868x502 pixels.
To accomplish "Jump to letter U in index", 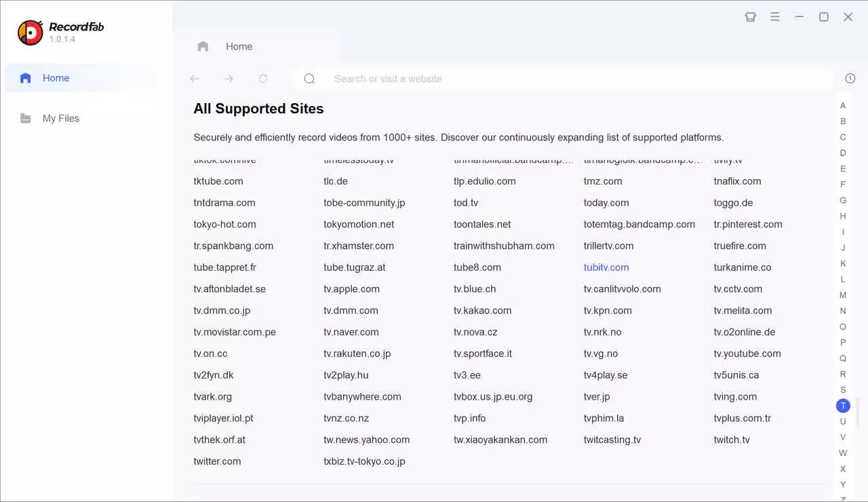I will coord(843,421).
